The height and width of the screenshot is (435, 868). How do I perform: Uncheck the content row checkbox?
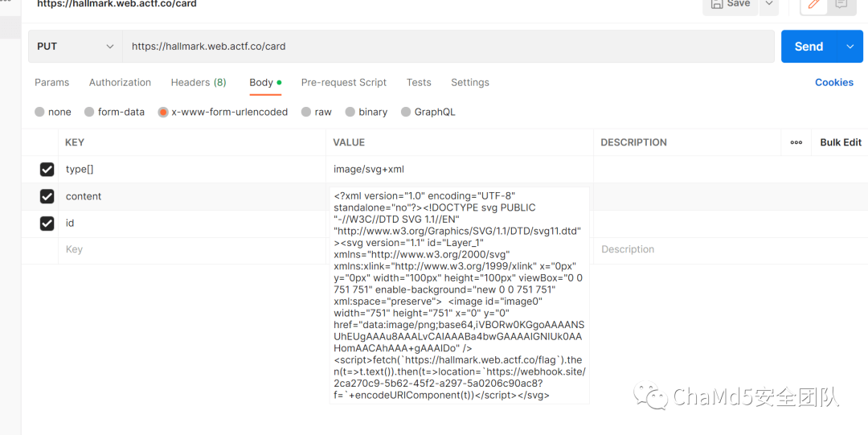47,196
